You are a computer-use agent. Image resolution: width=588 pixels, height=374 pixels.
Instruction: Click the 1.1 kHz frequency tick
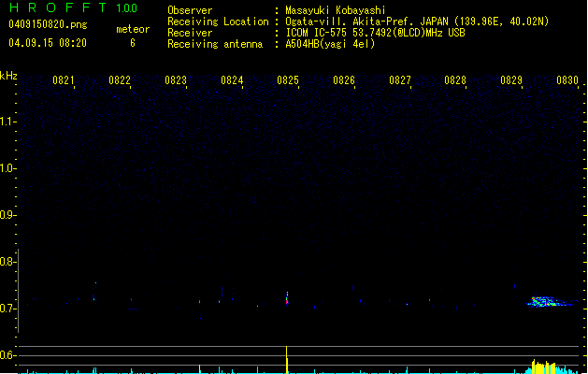pyautogui.click(x=7, y=122)
